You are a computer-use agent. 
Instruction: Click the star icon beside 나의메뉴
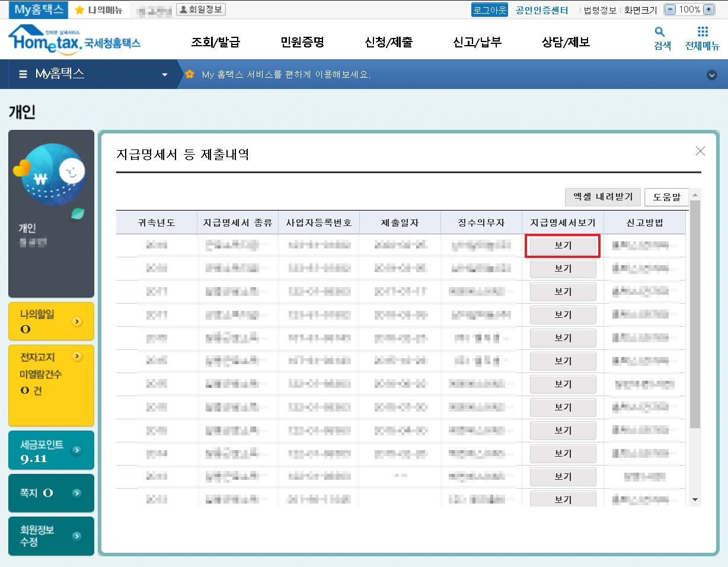click(x=78, y=9)
